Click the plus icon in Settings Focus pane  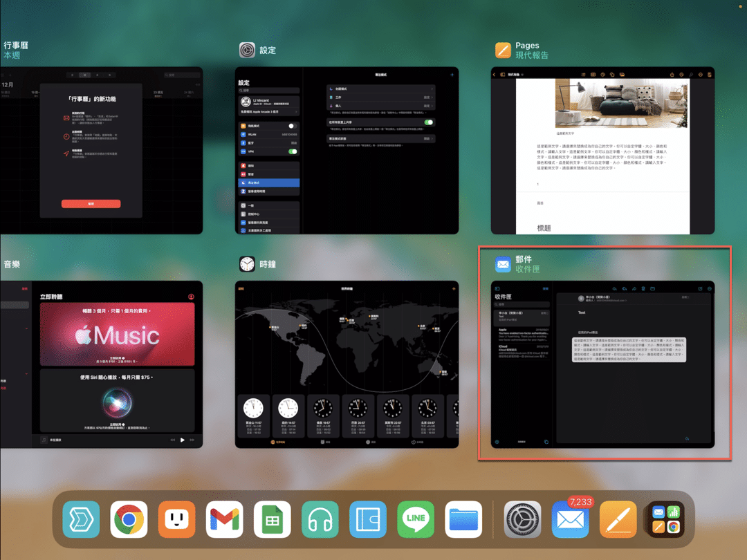click(x=452, y=75)
